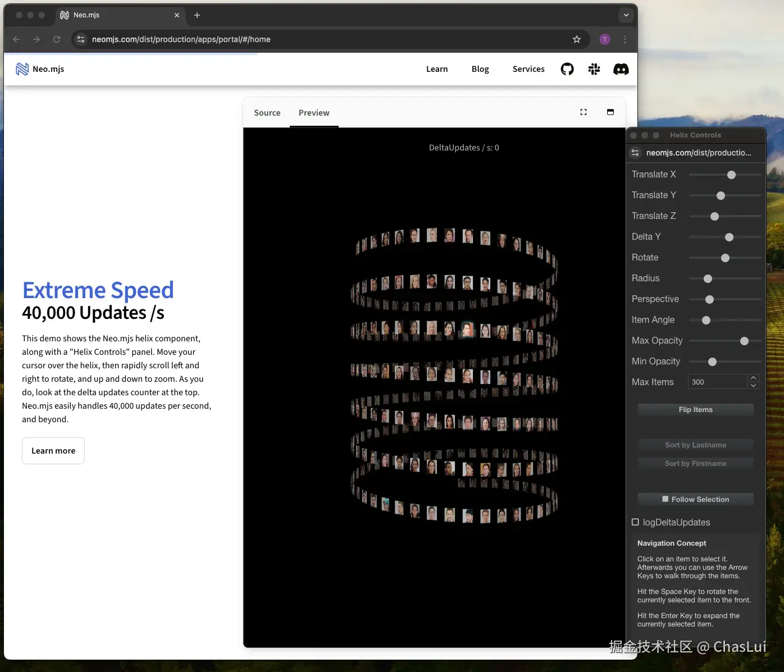Image resolution: width=784 pixels, height=672 pixels.
Task: Open the Blog navigation item
Action: point(480,68)
